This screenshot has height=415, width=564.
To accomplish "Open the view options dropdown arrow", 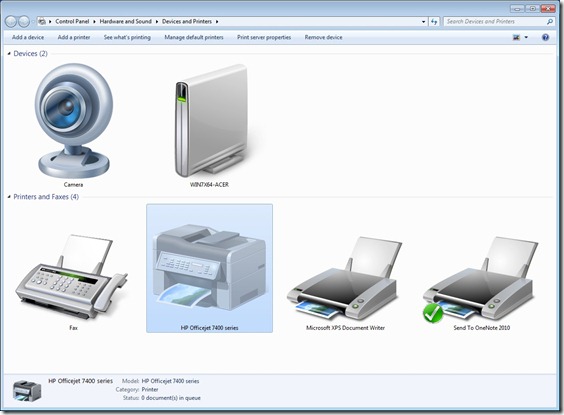I will (526, 37).
